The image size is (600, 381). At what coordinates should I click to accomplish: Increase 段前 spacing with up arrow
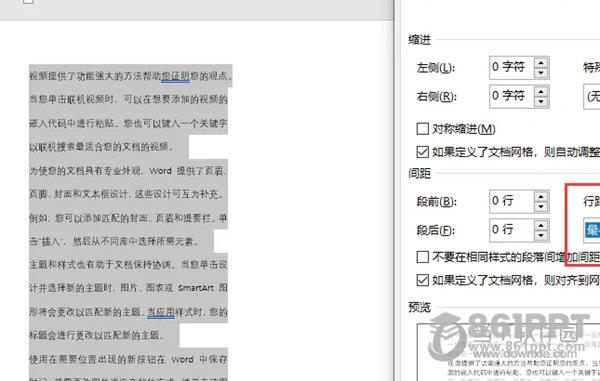tap(541, 197)
